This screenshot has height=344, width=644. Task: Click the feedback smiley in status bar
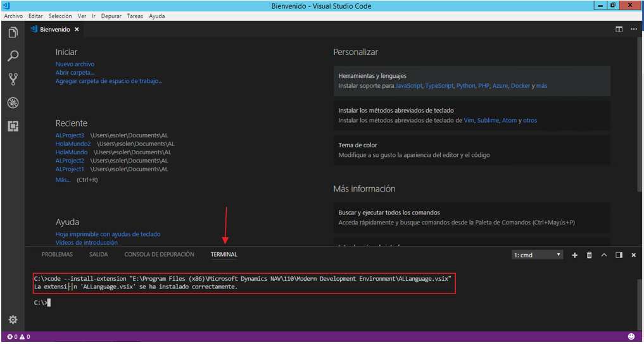pyautogui.click(x=631, y=336)
